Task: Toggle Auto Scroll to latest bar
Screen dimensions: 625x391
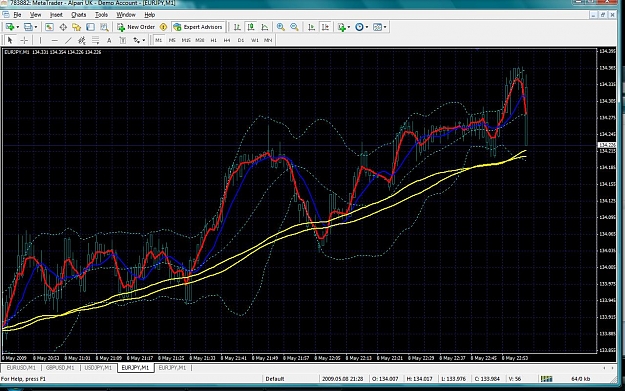Action: [x=312, y=27]
